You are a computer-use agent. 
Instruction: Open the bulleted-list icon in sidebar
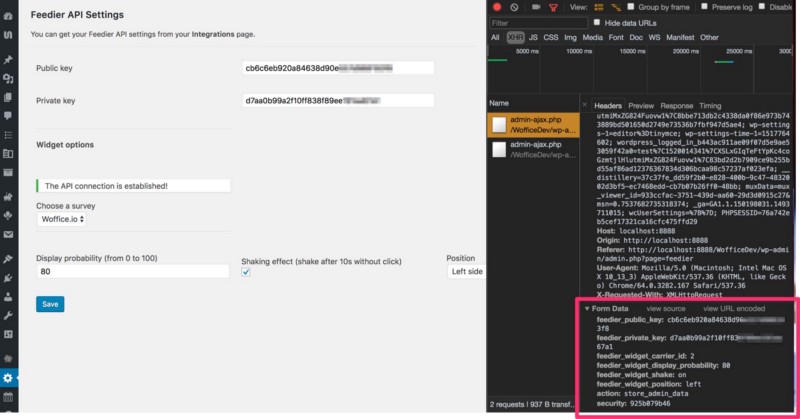pos(8,135)
